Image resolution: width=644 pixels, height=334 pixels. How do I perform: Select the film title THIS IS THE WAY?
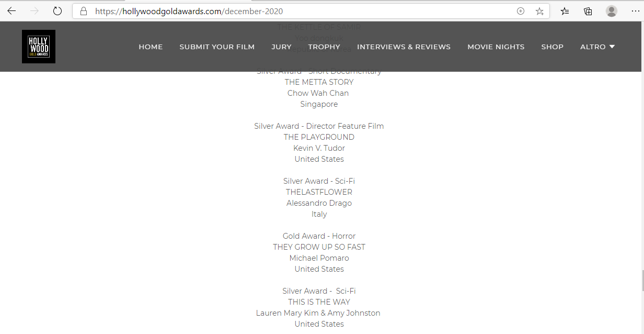(319, 302)
